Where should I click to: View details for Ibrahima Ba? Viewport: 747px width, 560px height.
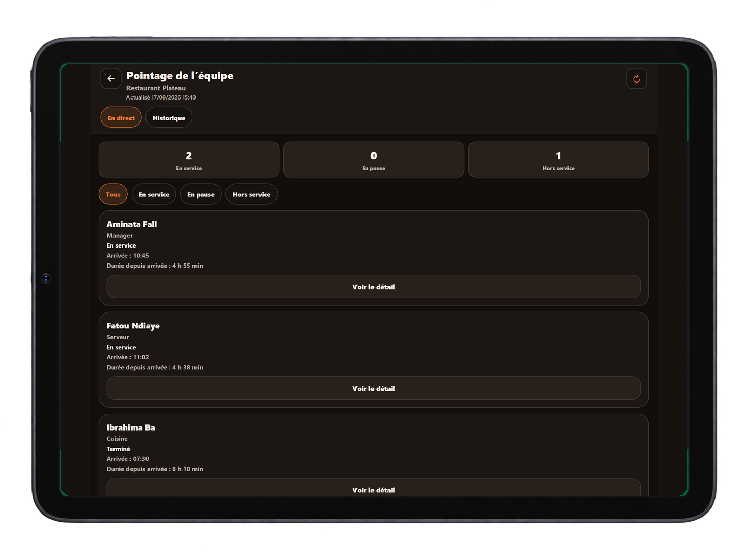(373, 488)
